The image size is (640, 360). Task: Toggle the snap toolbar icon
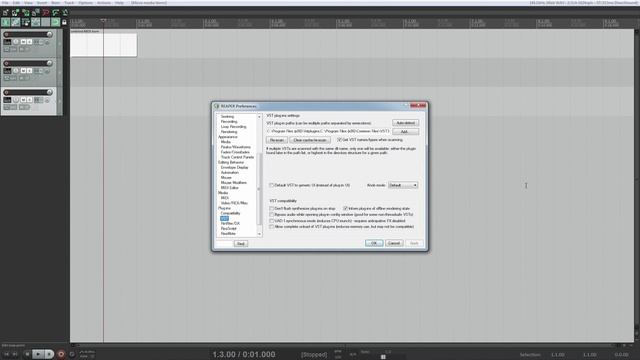click(56, 22)
